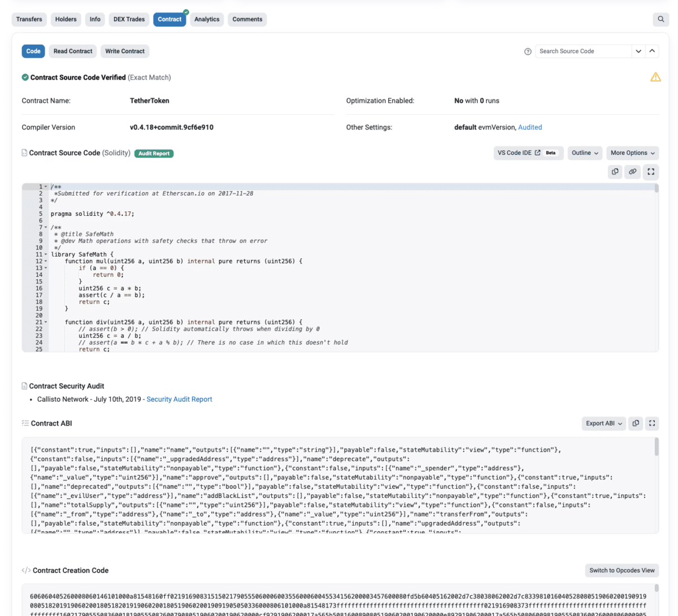The height and width of the screenshot is (616, 678).
Task: Click the warning triangle icon
Action: tap(655, 76)
